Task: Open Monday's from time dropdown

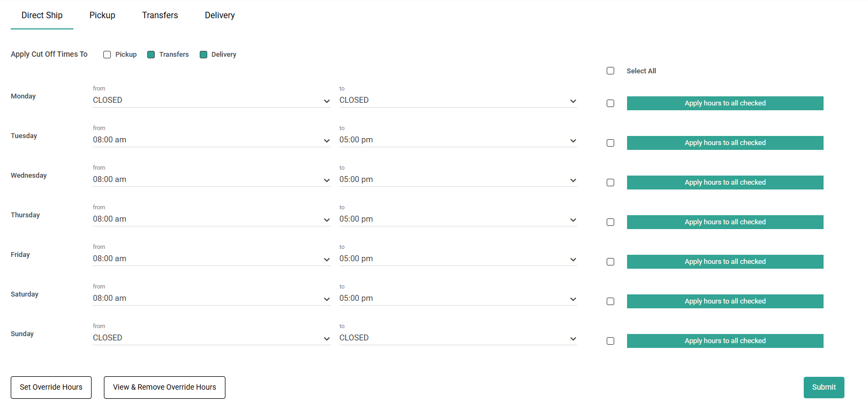Action: [x=212, y=100]
